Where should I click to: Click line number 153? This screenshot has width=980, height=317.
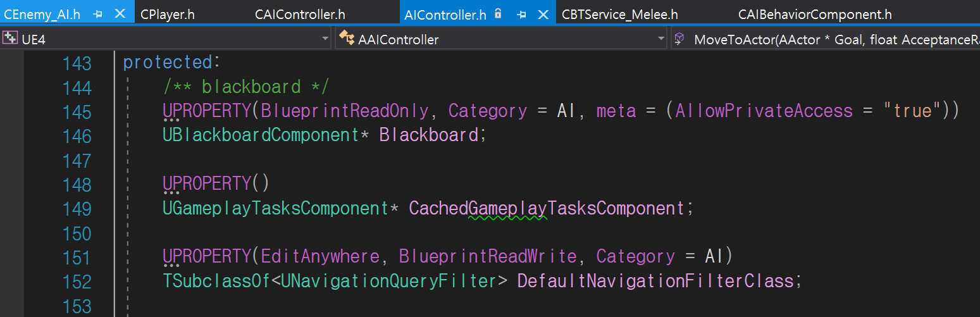77,306
